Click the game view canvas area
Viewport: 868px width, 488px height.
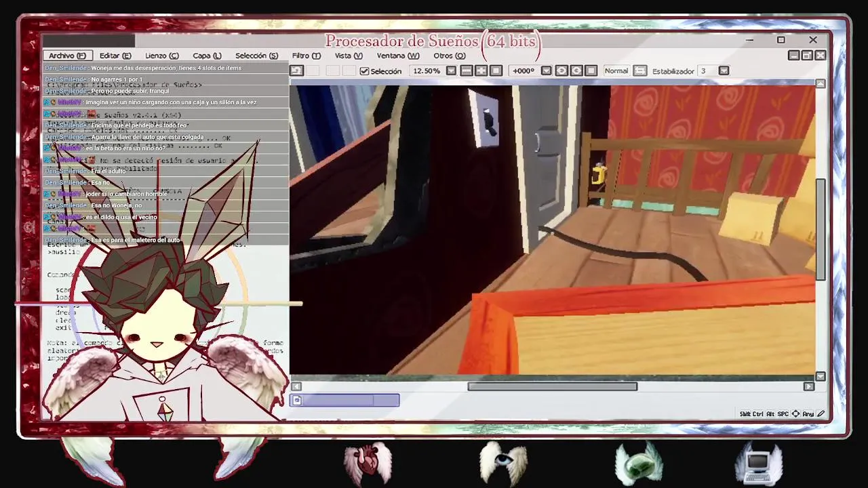(x=553, y=230)
